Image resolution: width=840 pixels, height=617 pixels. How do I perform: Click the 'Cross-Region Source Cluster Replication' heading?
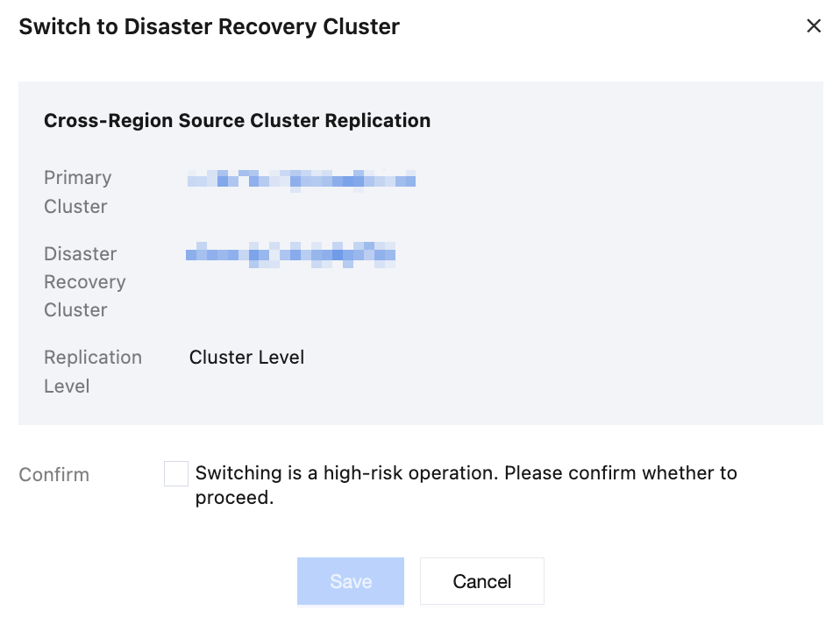click(237, 121)
